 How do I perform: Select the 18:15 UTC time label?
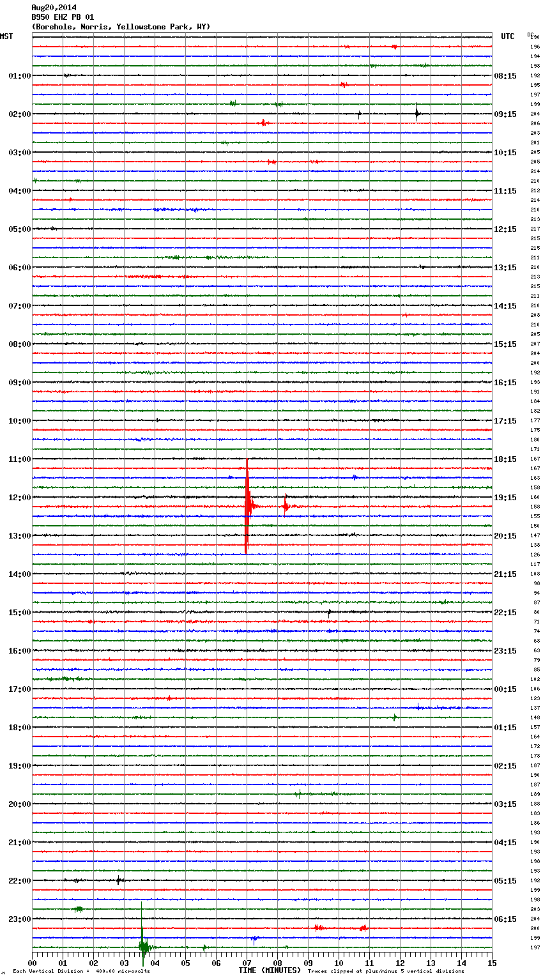pyautogui.click(x=505, y=459)
